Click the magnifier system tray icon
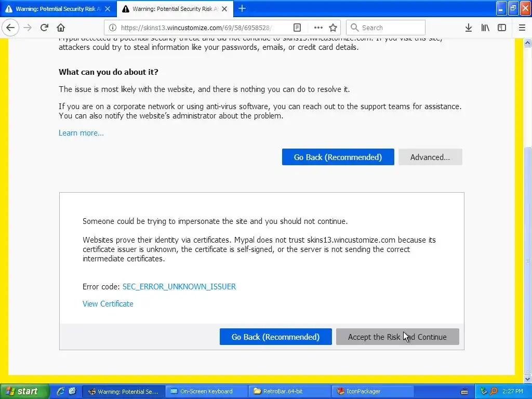Viewport: 532px width, 399px height. click(494, 392)
